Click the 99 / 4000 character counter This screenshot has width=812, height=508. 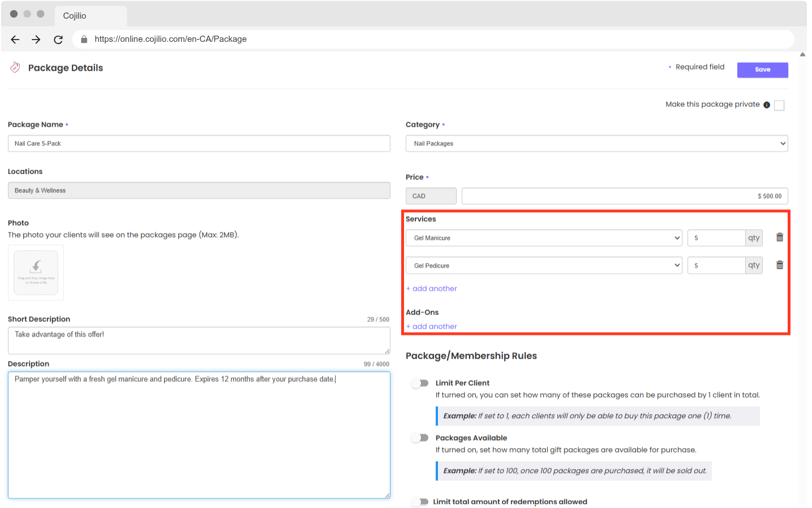click(376, 364)
